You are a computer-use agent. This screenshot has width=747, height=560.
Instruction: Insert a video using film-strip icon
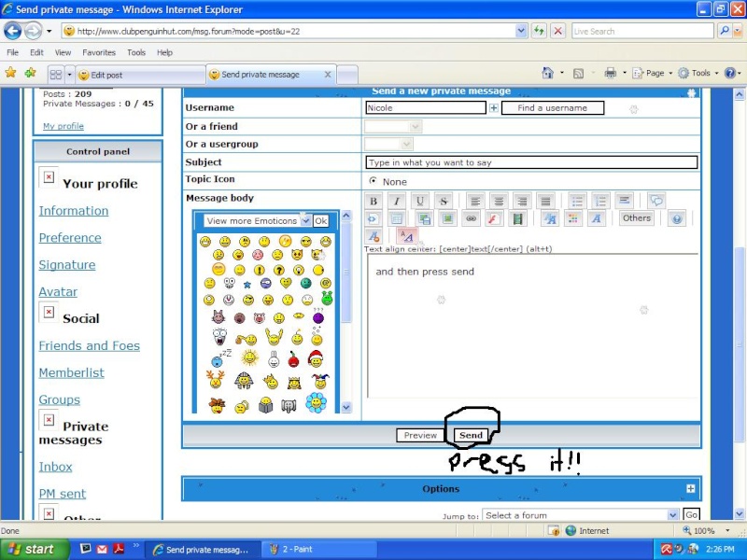pyautogui.click(x=517, y=219)
